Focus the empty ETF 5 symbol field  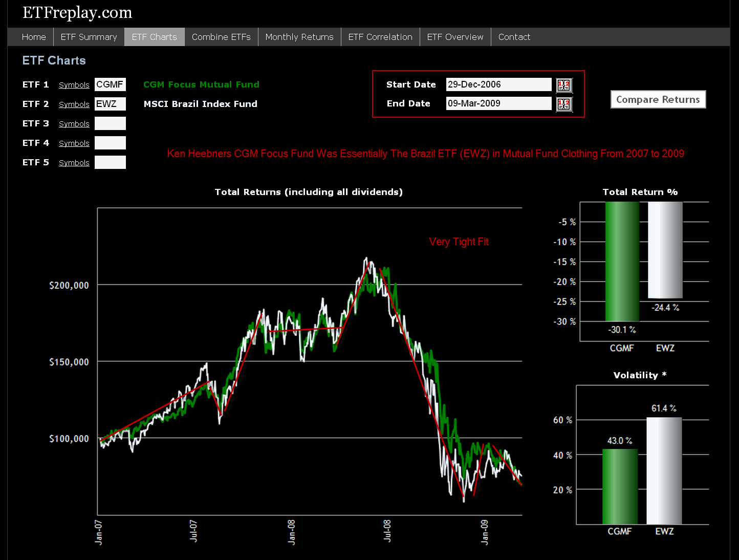(110, 162)
